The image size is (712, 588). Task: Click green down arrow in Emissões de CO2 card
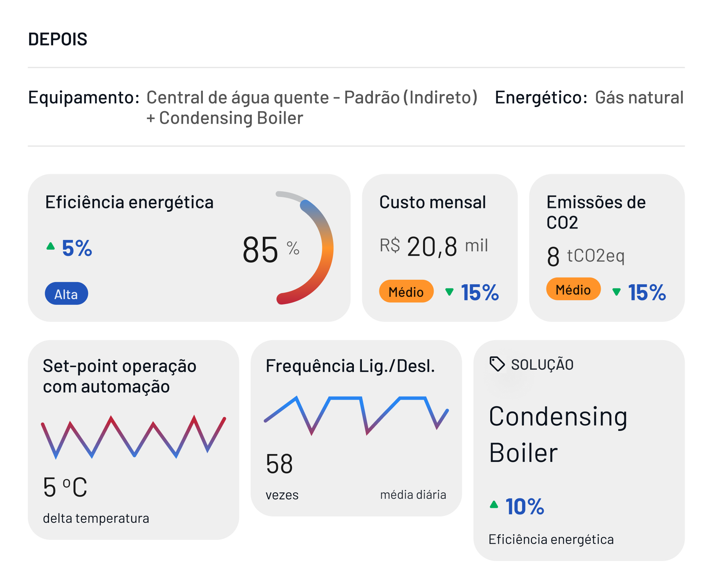pyautogui.click(x=617, y=292)
